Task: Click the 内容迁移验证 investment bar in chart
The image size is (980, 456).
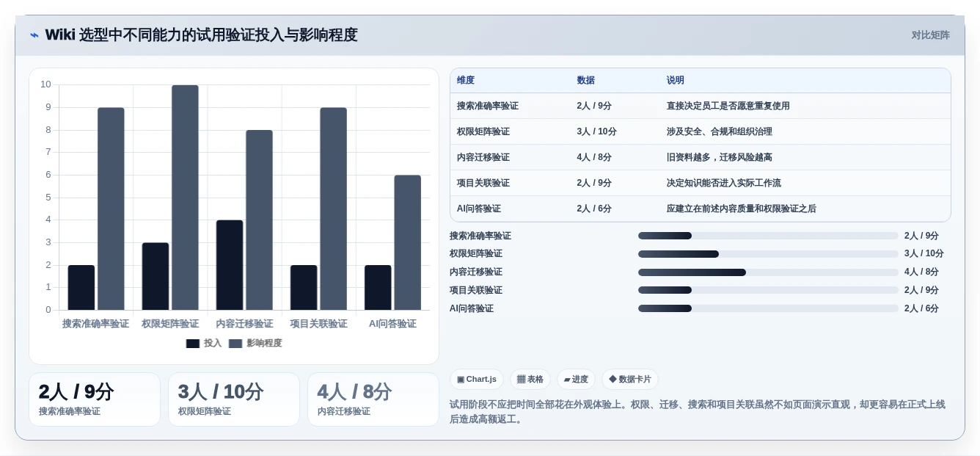Action: click(230, 265)
